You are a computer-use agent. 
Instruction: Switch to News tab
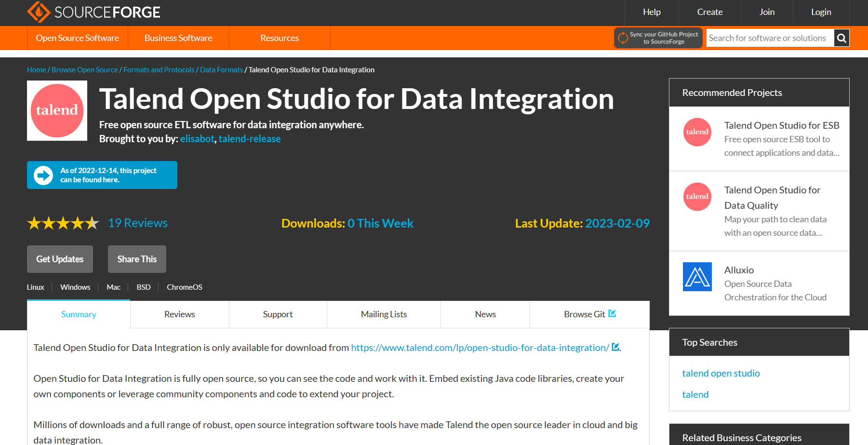click(485, 314)
